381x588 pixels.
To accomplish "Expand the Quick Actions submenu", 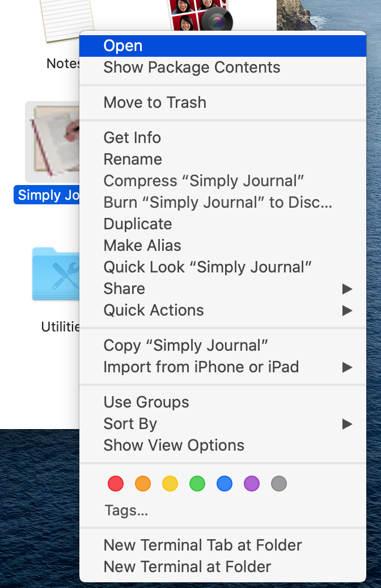I will pos(227,310).
